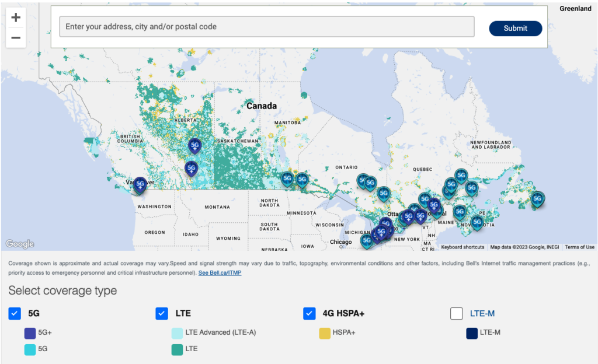Turn off the 4G HSPA+ checkbox
This screenshot has width=598, height=364.
pos(310,314)
